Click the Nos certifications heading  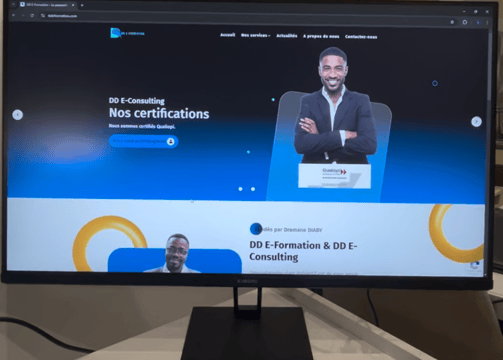pos(159,113)
